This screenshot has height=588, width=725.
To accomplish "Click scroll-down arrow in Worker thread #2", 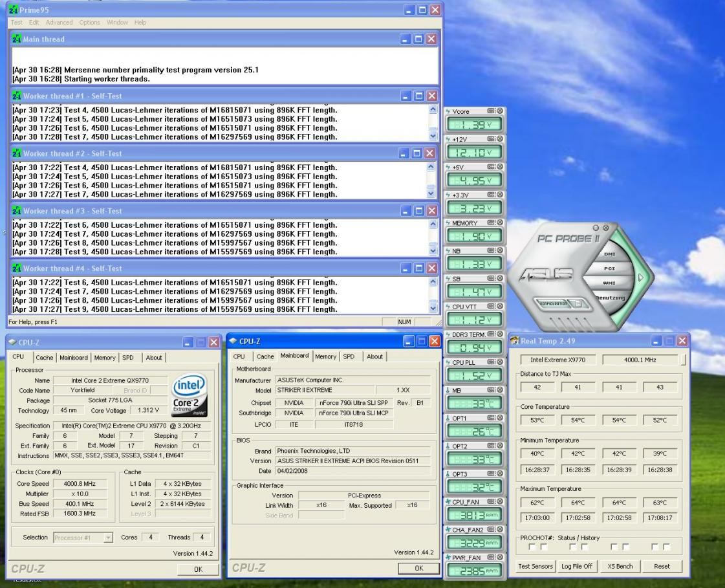I will click(x=431, y=194).
